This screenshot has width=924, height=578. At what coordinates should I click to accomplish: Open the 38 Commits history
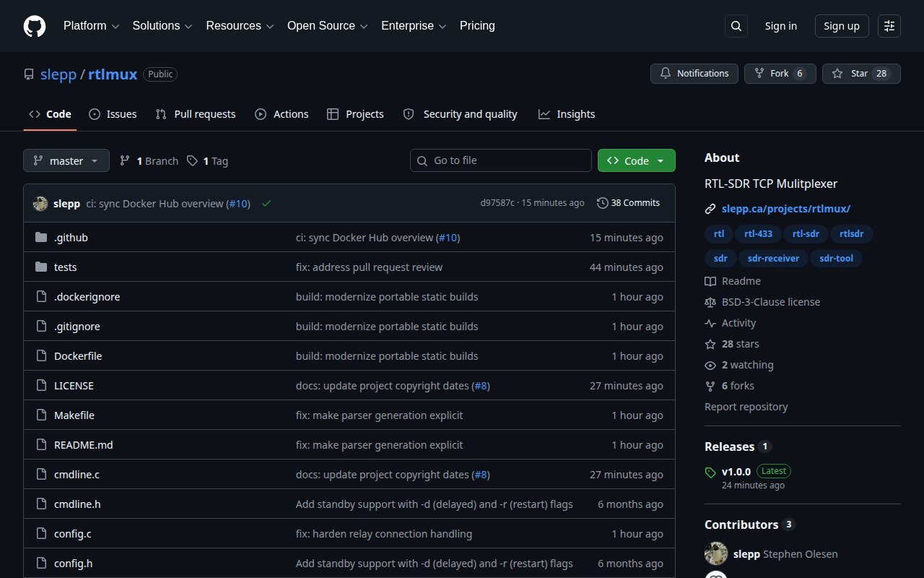pyautogui.click(x=628, y=203)
